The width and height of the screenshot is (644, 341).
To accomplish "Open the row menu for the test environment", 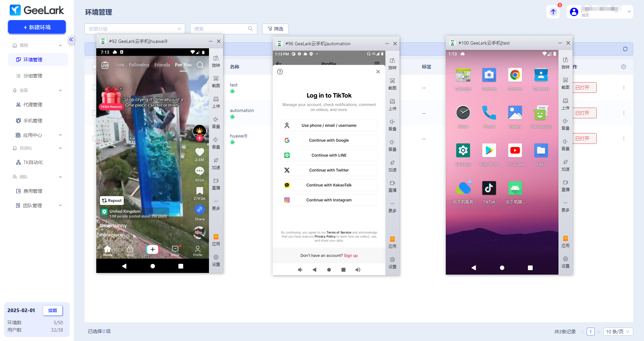I will click(624, 88).
